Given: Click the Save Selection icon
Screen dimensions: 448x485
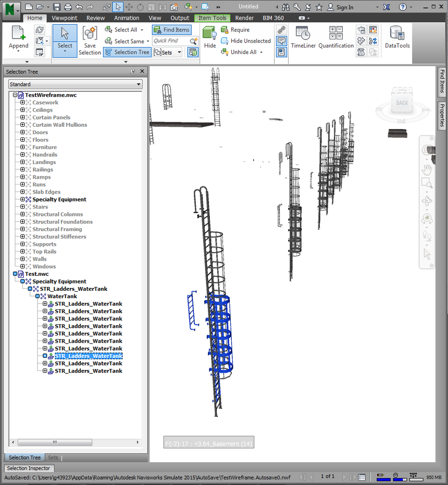Looking at the screenshot, I should 90,33.
